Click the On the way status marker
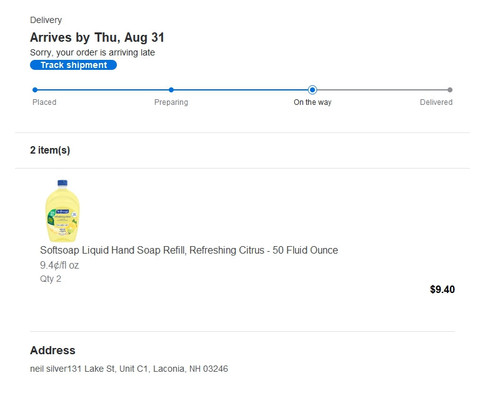 point(312,90)
